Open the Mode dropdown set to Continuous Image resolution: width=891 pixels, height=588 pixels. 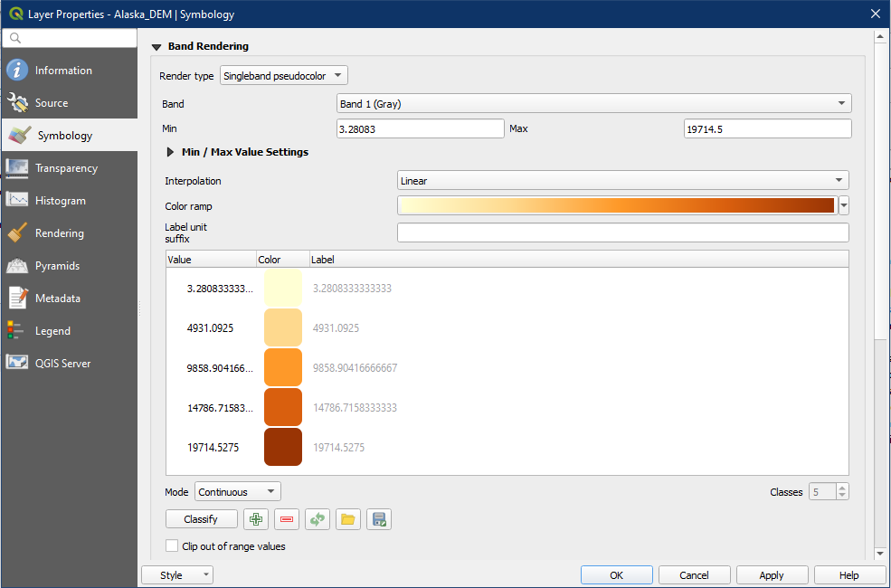click(238, 492)
